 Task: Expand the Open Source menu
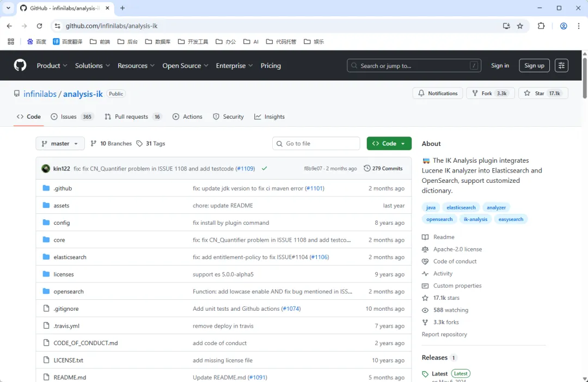pyautogui.click(x=185, y=66)
